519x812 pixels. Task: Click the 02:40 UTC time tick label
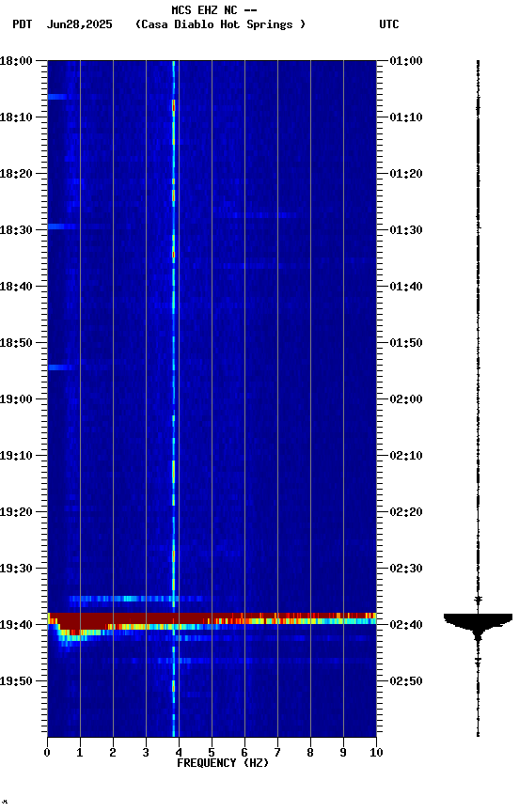pos(406,625)
